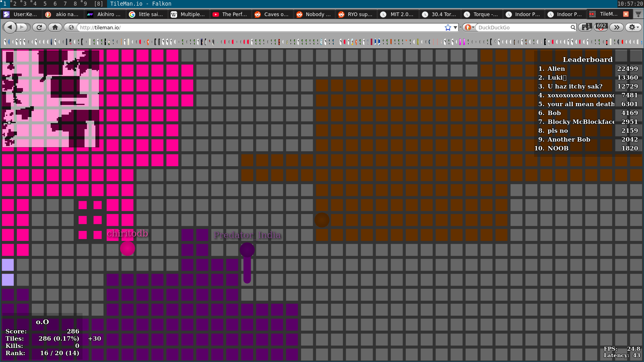Switch to workspace 2
This screenshot has width=644, height=362.
click(x=14, y=4)
